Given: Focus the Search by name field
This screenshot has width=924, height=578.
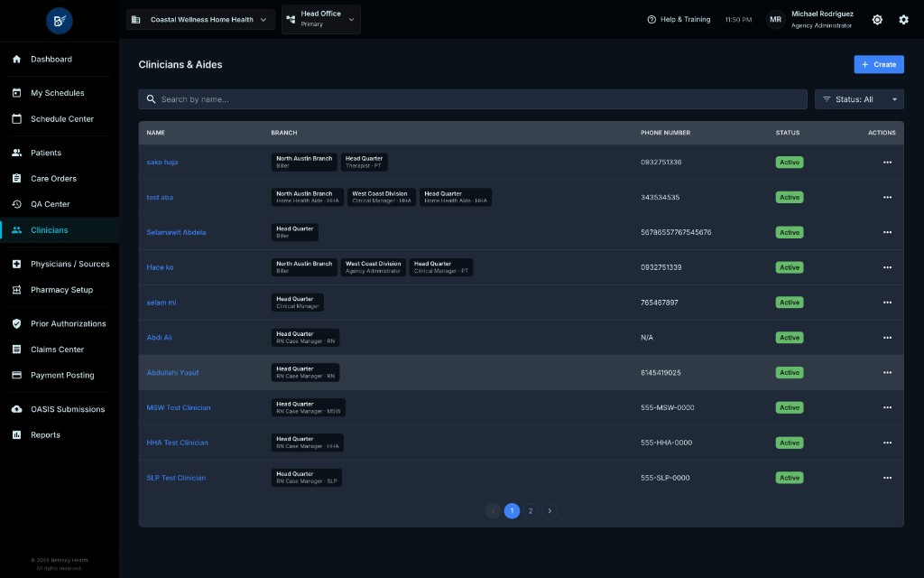Looking at the screenshot, I should (x=473, y=99).
